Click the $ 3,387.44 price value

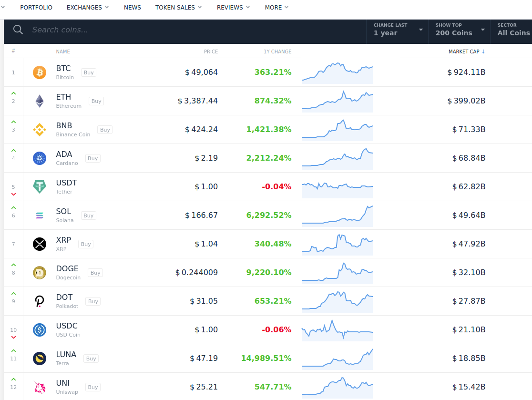coord(198,101)
